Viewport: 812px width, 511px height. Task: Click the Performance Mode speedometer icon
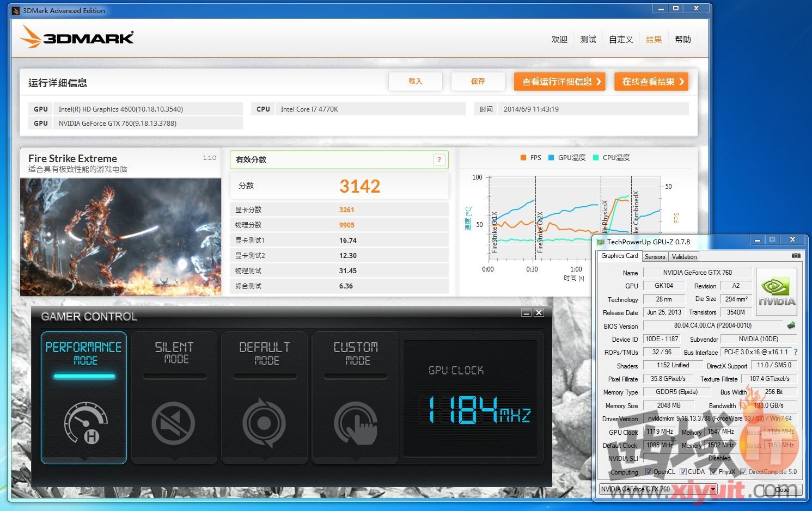(x=86, y=423)
